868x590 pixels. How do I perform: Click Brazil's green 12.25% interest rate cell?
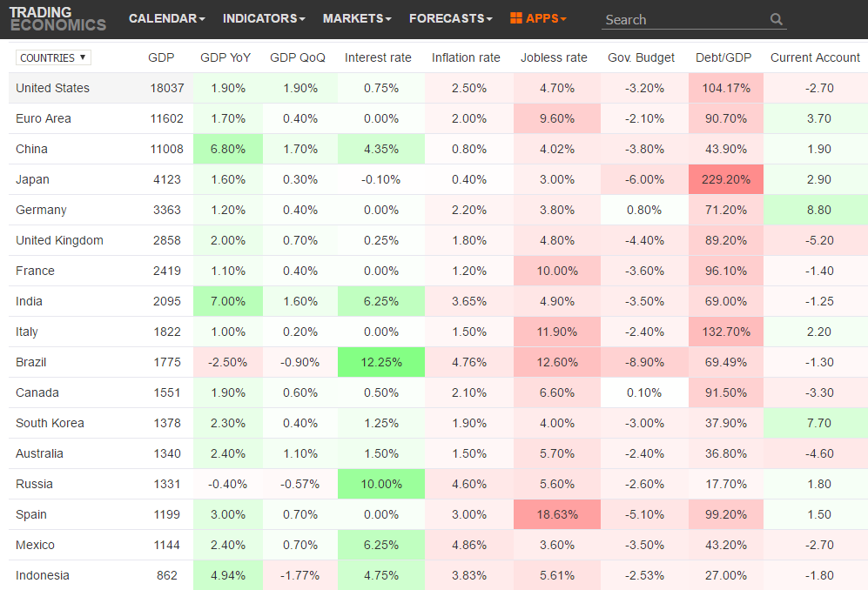click(x=381, y=362)
